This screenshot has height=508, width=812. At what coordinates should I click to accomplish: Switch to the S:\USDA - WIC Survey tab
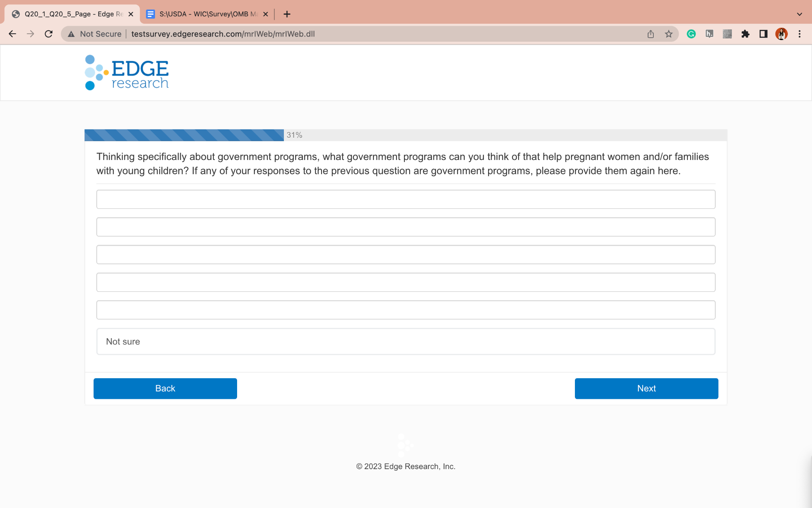(204, 14)
